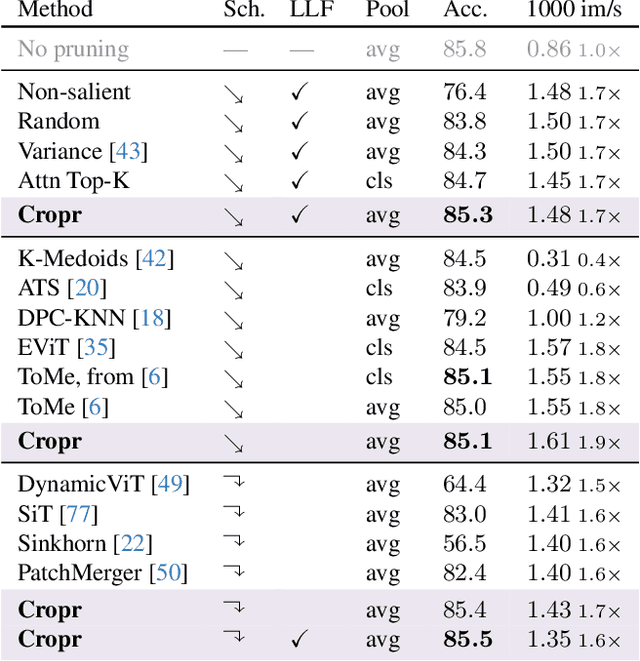Click the Method column header
Screen dimensions: 640x661
click(55, 11)
